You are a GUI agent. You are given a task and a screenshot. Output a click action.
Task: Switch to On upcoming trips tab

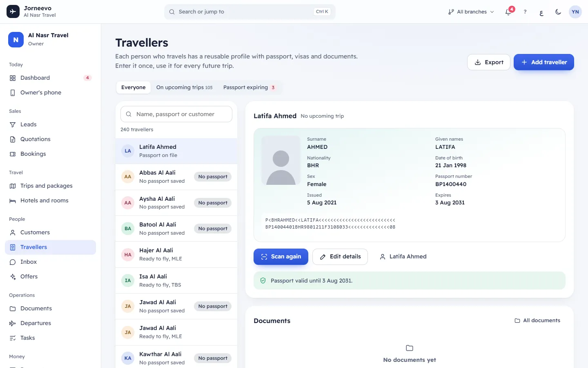(x=184, y=88)
